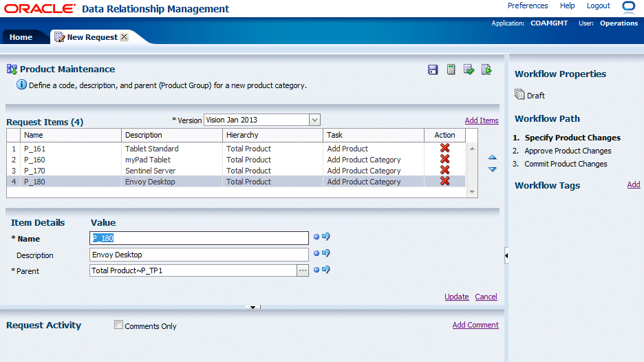Delete request item P_161 with red X

tap(444, 149)
